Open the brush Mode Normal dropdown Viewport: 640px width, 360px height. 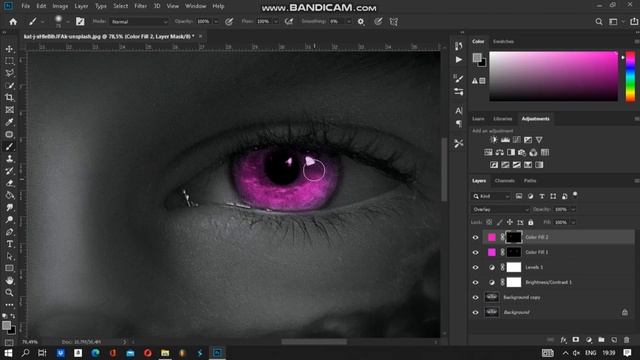(139, 22)
